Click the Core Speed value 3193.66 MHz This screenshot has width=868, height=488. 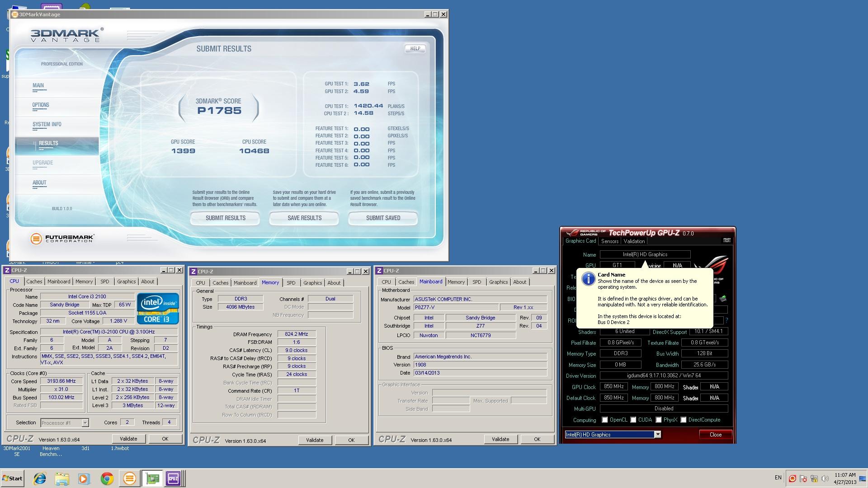pos(61,381)
